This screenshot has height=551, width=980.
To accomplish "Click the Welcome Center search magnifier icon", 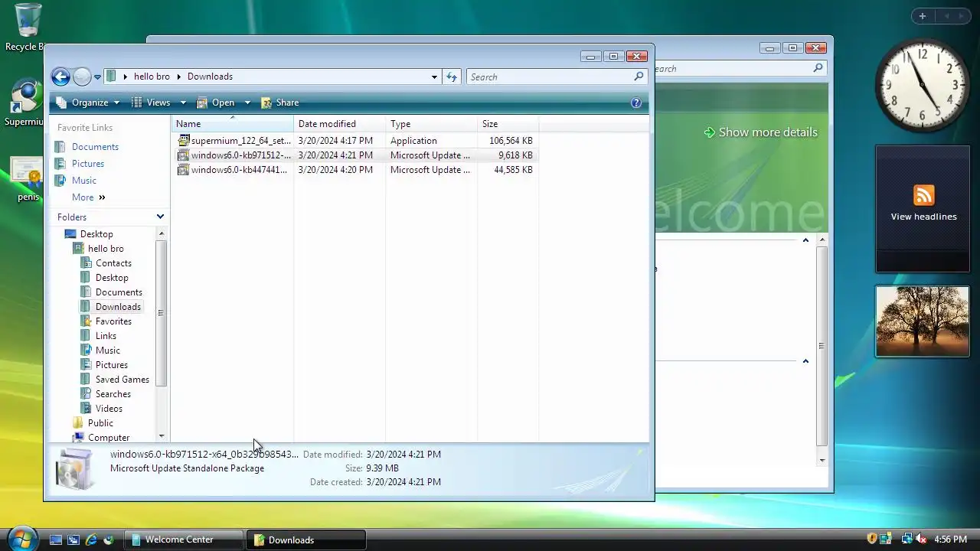I will coord(818,68).
